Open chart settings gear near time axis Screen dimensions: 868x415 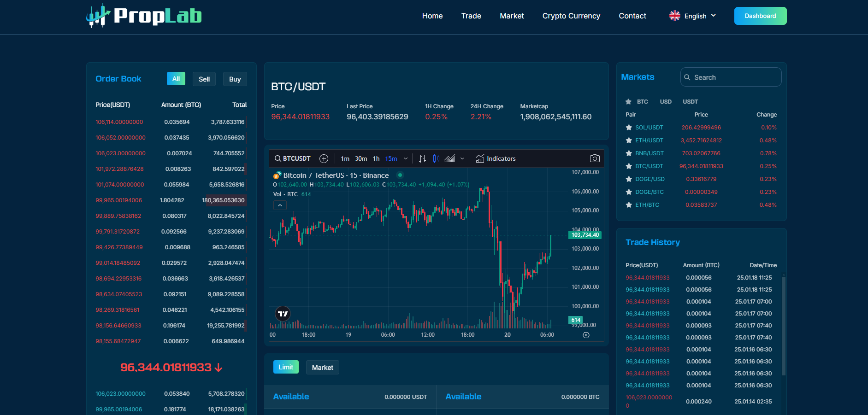pyautogui.click(x=586, y=335)
